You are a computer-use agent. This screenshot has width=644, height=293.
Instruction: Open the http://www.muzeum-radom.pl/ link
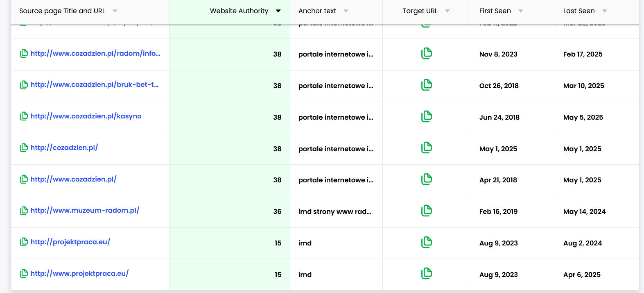coord(85,211)
